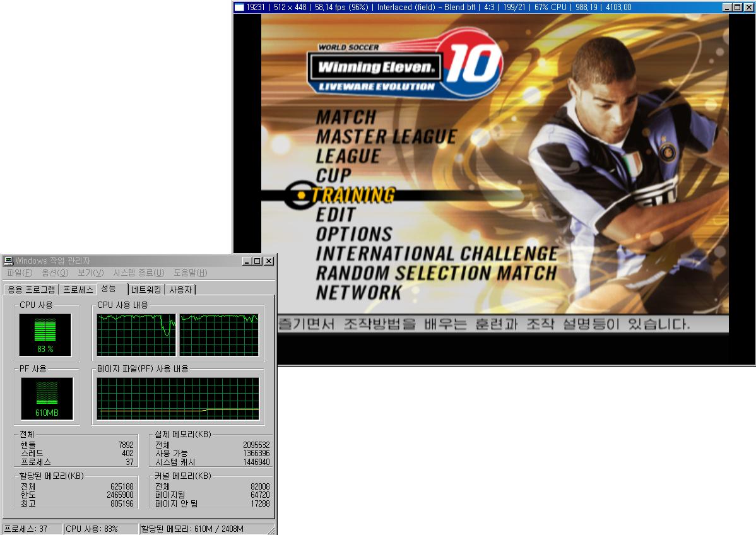Click 커널 메모리 전체 value 82008
The height and width of the screenshot is (535, 756).
coord(261,487)
